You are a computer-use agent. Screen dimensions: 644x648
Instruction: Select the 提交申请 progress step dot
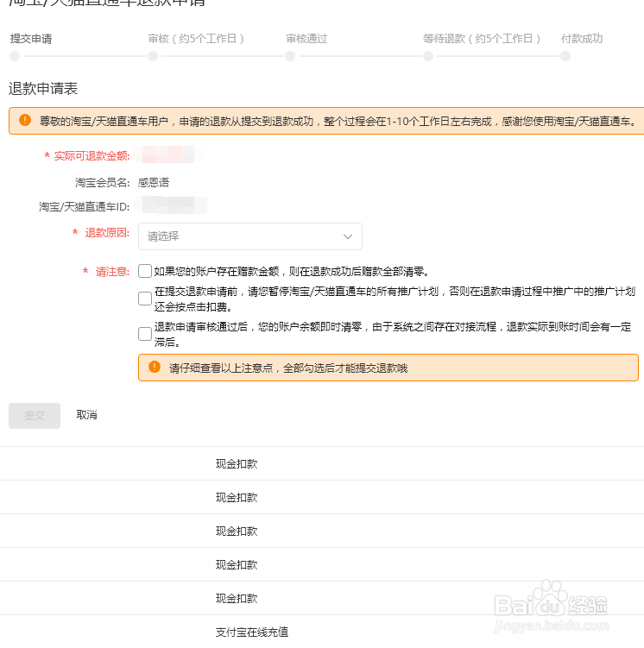(x=15, y=56)
